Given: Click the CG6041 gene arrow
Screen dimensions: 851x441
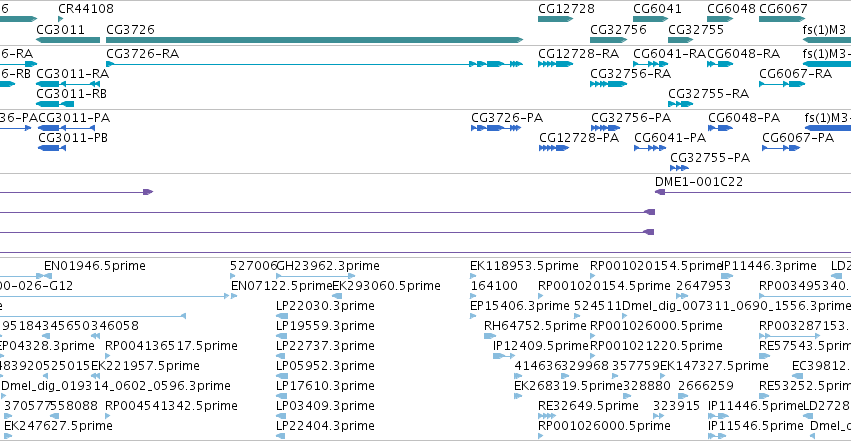Looking at the screenshot, I should click(x=651, y=19).
